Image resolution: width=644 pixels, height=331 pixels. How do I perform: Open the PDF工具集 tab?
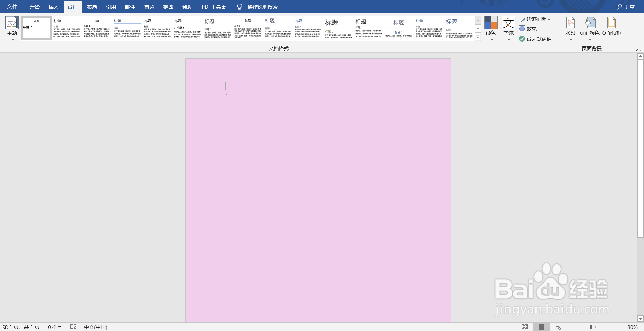pyautogui.click(x=214, y=7)
